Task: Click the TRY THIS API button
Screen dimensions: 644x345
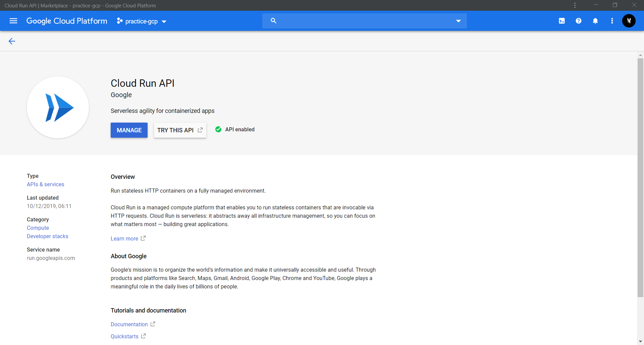Action: [180, 130]
